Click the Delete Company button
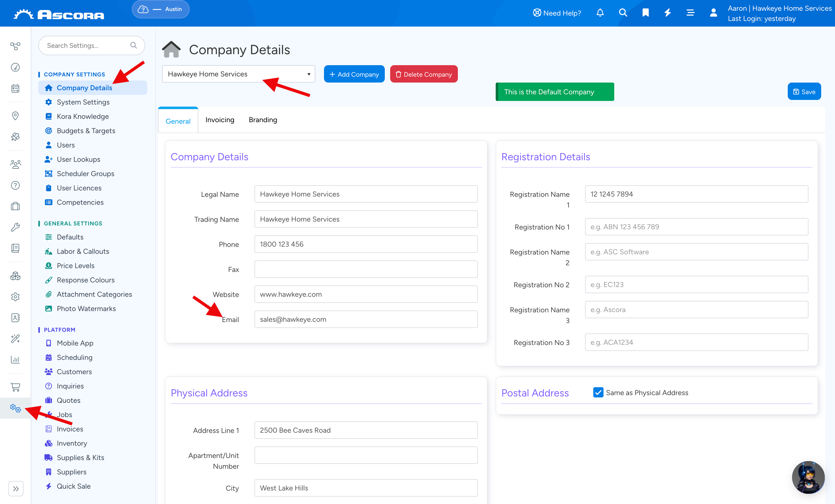 (424, 74)
